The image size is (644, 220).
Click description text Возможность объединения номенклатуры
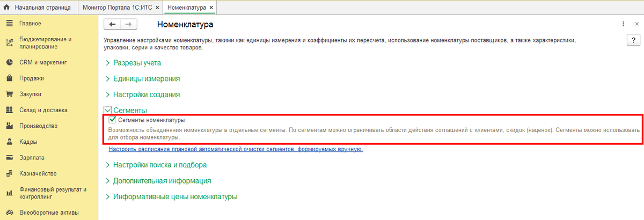374,134
